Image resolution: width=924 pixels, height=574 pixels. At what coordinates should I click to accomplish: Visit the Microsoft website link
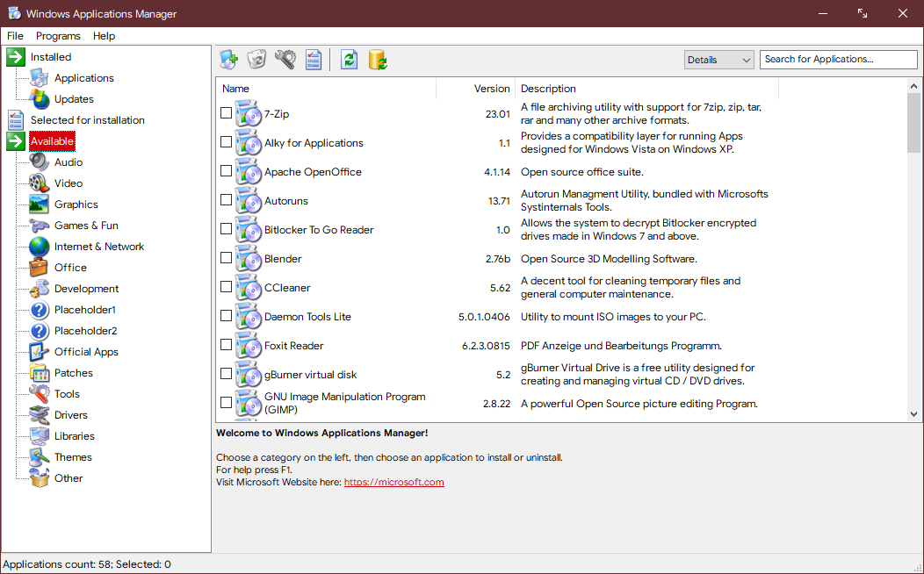click(393, 481)
